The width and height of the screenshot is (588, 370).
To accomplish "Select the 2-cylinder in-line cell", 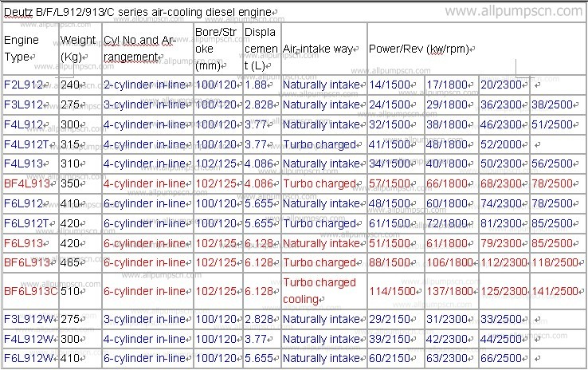I will [x=146, y=85].
